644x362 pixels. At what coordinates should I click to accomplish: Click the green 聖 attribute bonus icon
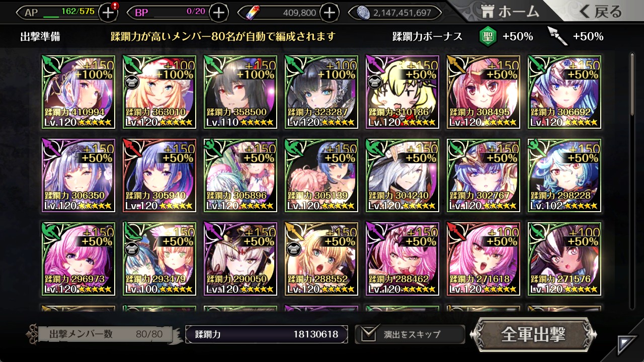488,36
